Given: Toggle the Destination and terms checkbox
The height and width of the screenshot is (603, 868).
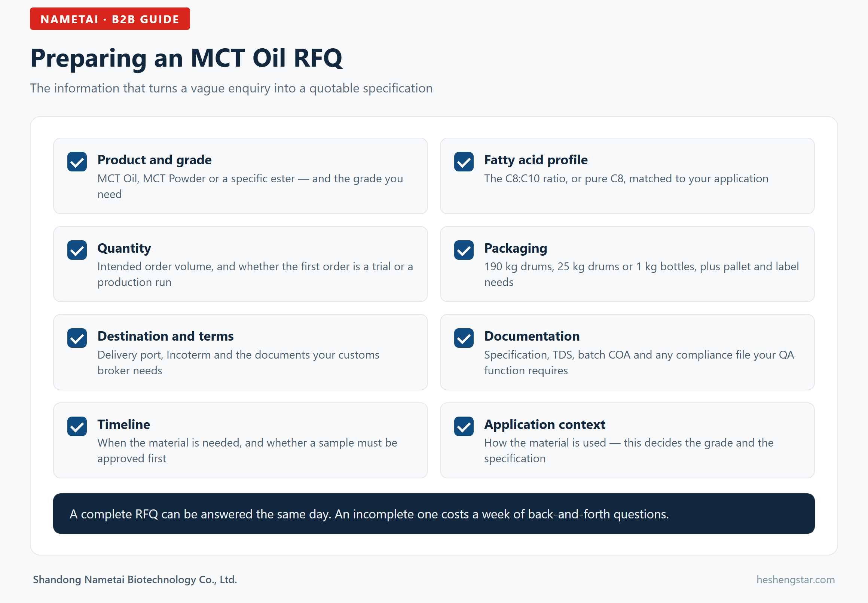Looking at the screenshot, I should (x=77, y=338).
